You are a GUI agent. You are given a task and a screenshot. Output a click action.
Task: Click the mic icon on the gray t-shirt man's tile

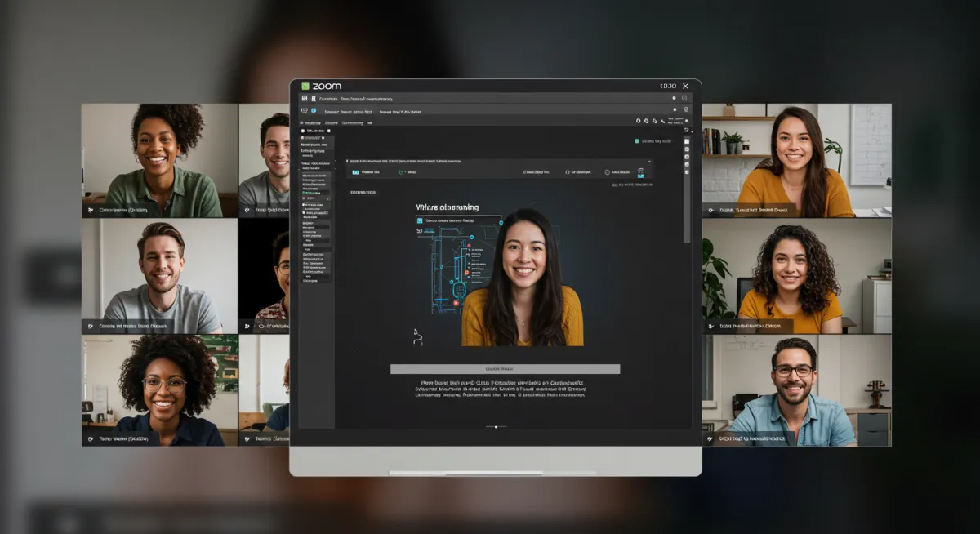pyautogui.click(x=90, y=326)
